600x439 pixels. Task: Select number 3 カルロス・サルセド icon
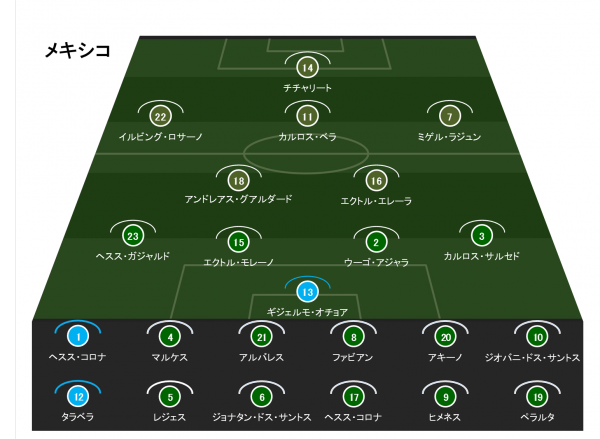tap(482, 236)
